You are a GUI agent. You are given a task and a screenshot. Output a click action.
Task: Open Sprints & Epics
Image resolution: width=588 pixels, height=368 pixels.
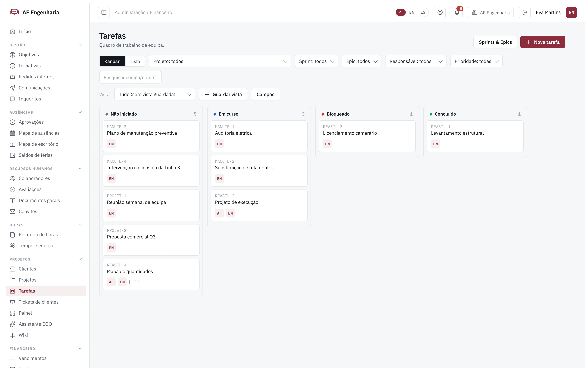point(495,42)
